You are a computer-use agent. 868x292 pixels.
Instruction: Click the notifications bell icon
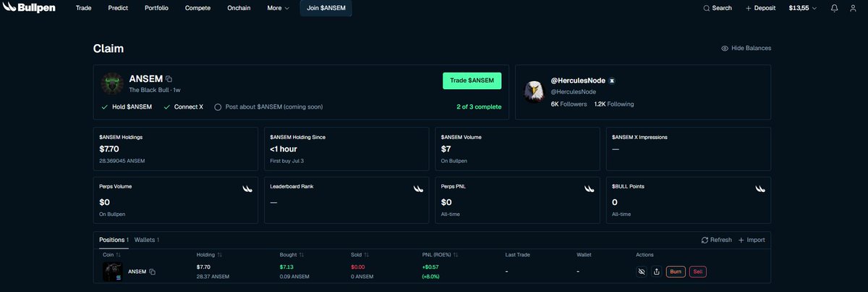pos(835,8)
